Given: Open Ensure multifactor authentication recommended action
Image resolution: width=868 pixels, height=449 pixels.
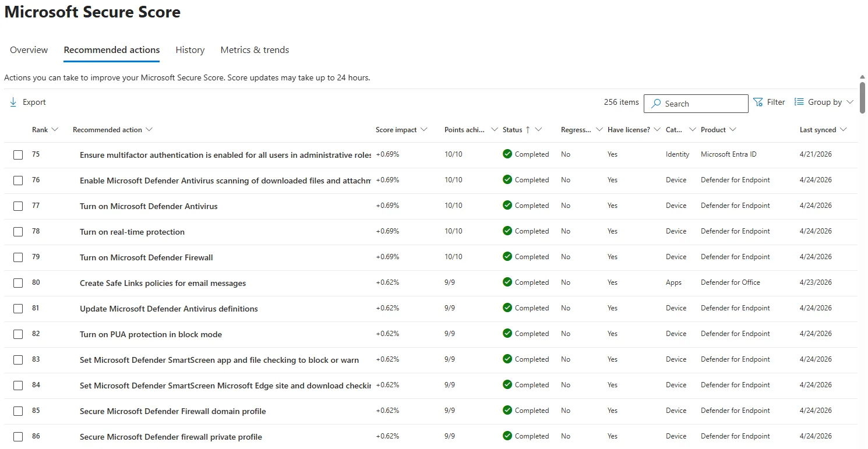Looking at the screenshot, I should (x=225, y=155).
